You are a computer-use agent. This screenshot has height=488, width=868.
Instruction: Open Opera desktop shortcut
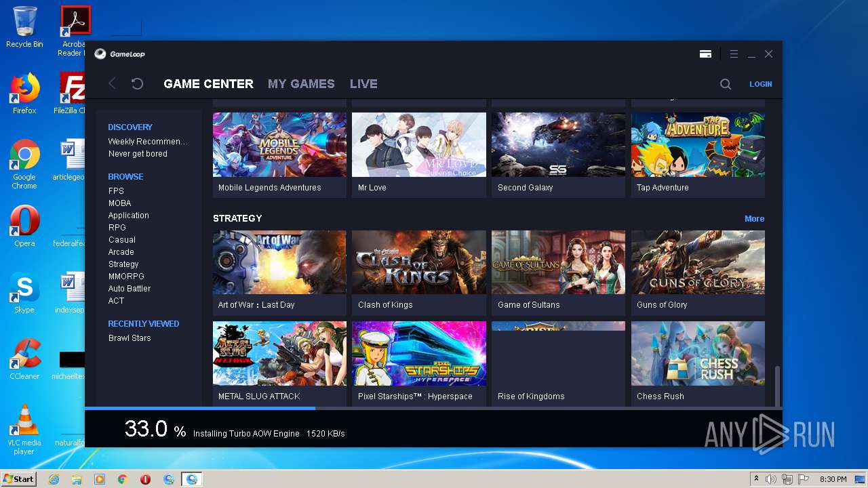24,226
